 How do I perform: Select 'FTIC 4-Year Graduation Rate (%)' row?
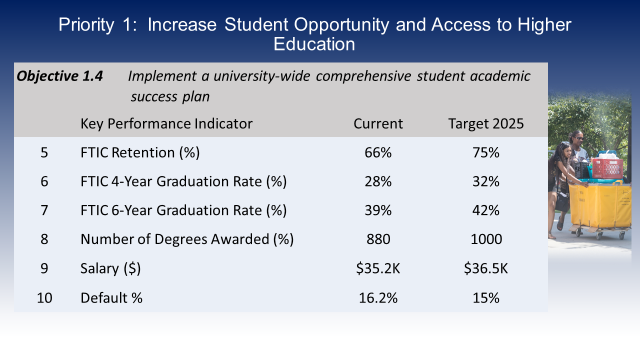(x=281, y=181)
